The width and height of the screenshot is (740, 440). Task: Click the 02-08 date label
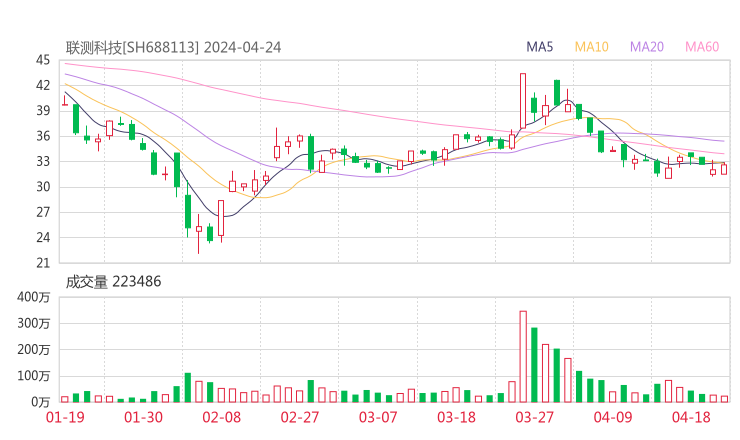222,417
